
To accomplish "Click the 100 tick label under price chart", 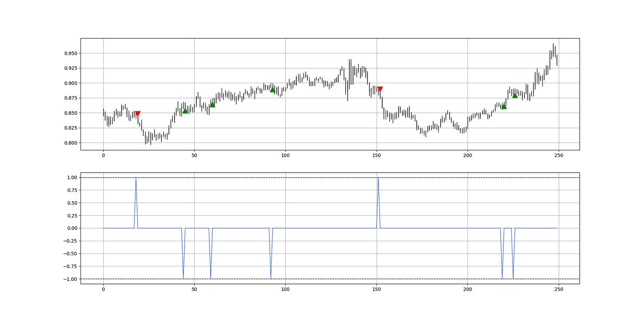I will 285,156.
